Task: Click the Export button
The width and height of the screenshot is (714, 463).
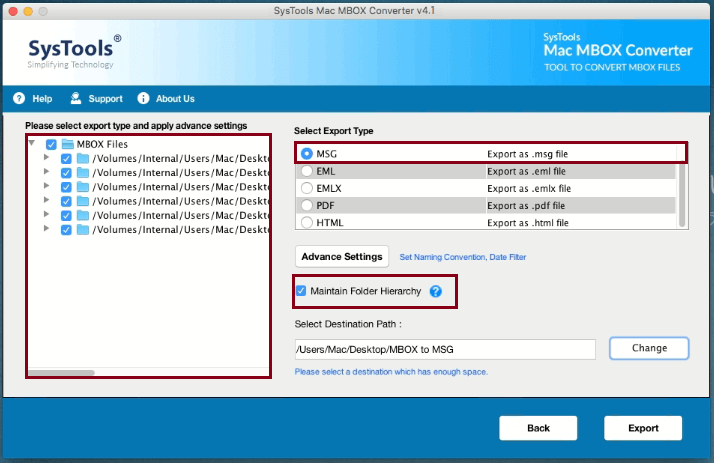Action: click(x=643, y=428)
